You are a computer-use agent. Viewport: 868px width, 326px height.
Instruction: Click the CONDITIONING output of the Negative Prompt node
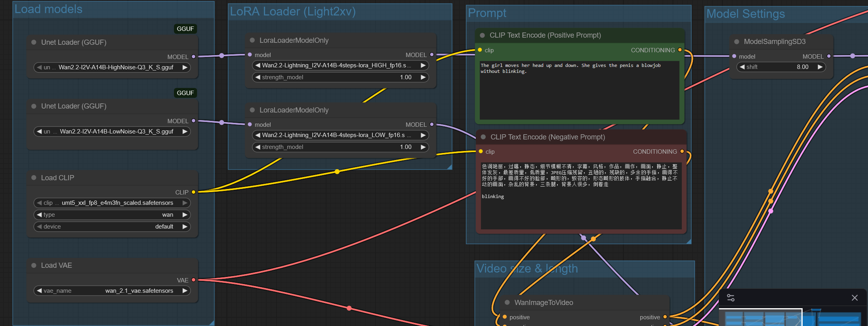(x=682, y=151)
